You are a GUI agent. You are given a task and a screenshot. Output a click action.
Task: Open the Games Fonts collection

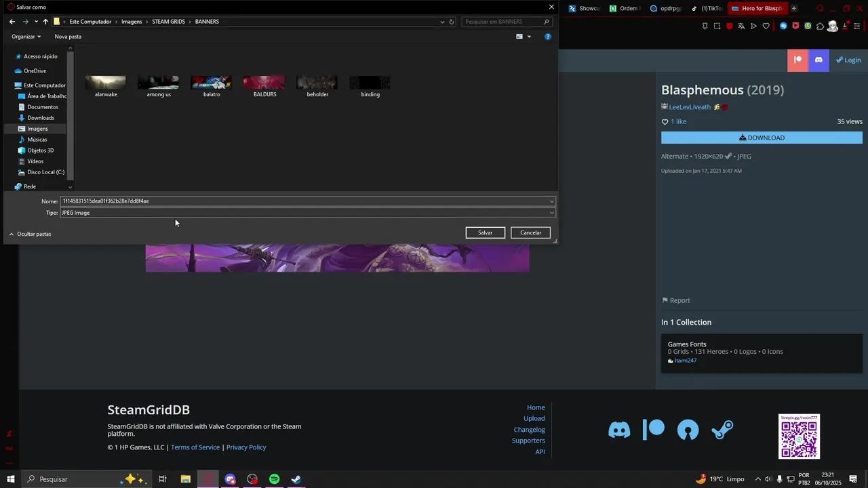point(687,344)
